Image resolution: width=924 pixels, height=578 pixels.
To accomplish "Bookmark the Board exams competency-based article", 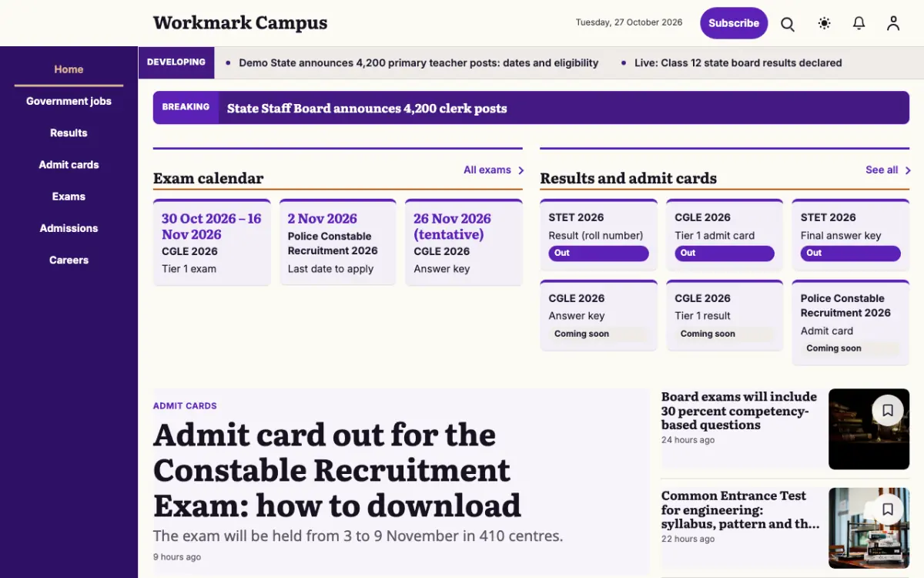I will pyautogui.click(x=888, y=411).
